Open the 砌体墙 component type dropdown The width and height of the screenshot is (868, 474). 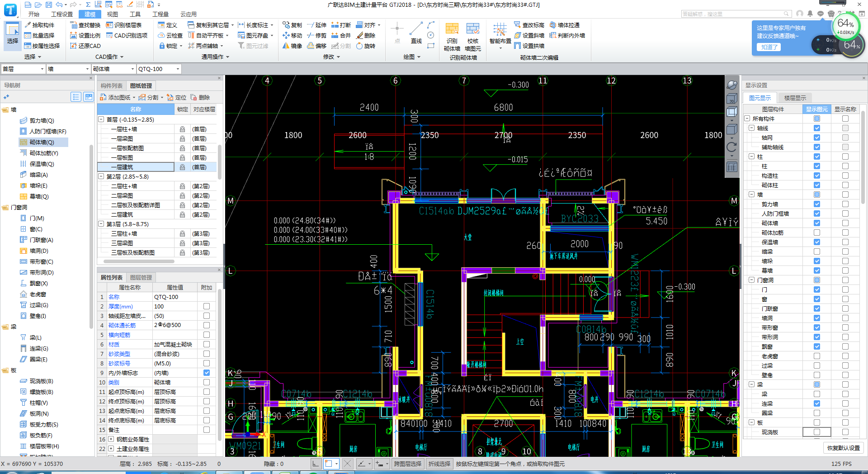pyautogui.click(x=113, y=69)
